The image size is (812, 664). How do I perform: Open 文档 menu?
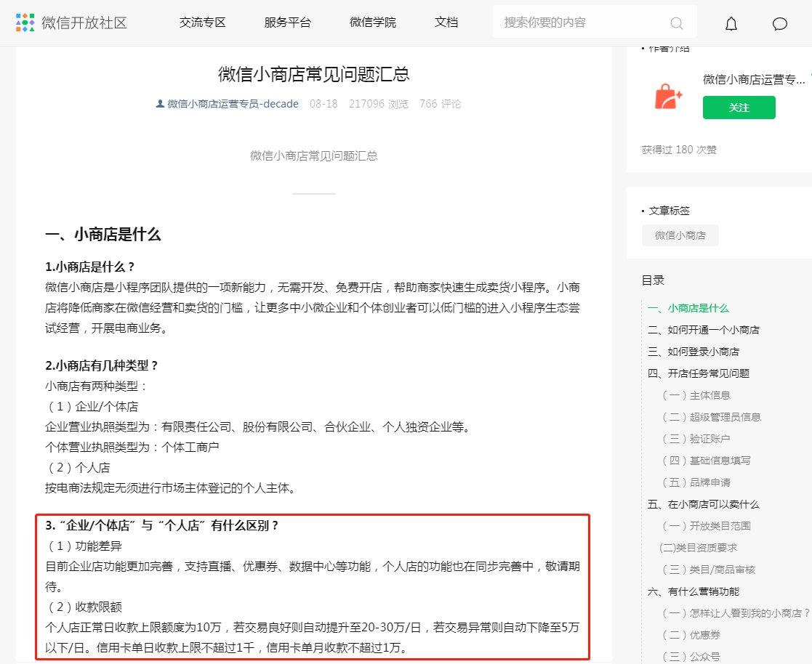coord(446,23)
